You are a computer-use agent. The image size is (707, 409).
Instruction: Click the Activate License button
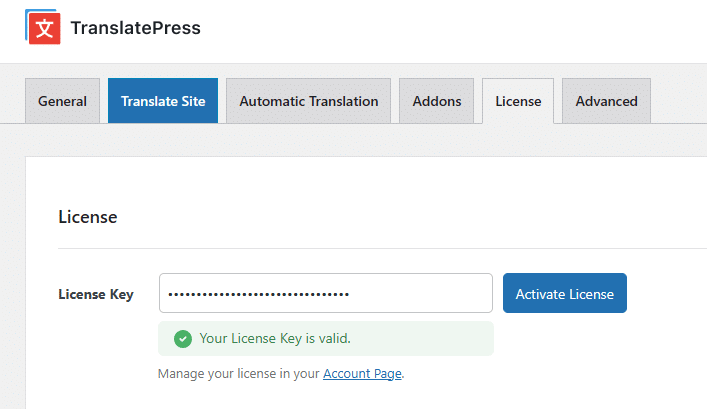(565, 293)
